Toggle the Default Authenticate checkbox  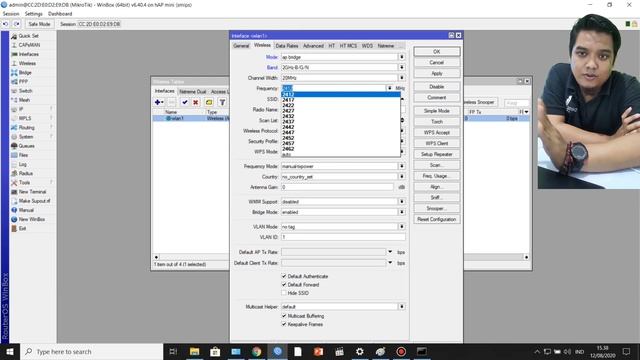pyautogui.click(x=284, y=276)
